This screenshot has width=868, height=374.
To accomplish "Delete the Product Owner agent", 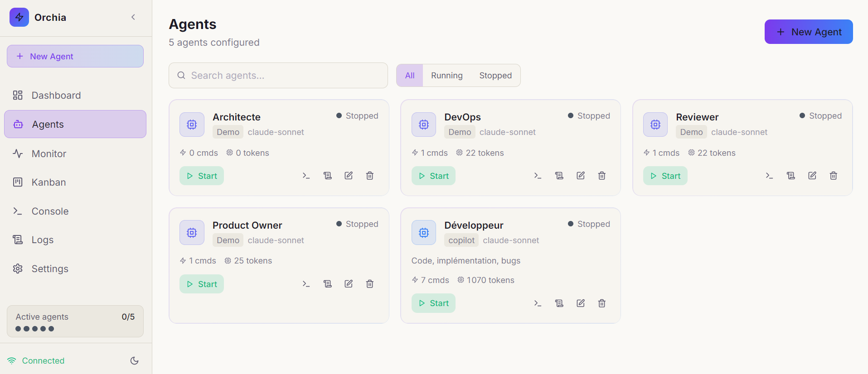I will point(370,284).
